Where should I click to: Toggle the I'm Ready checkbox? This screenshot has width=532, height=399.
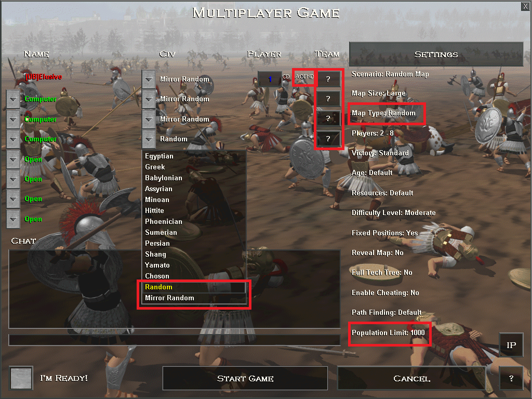tap(21, 378)
